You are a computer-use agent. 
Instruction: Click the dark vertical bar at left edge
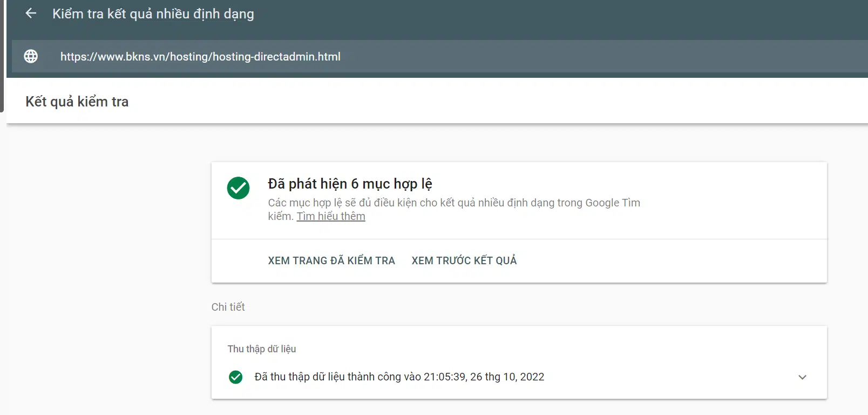2,54
